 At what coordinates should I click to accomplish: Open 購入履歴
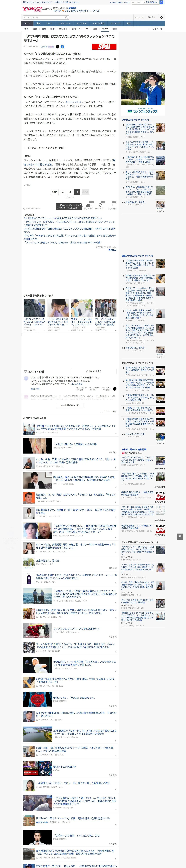(152, 17)
